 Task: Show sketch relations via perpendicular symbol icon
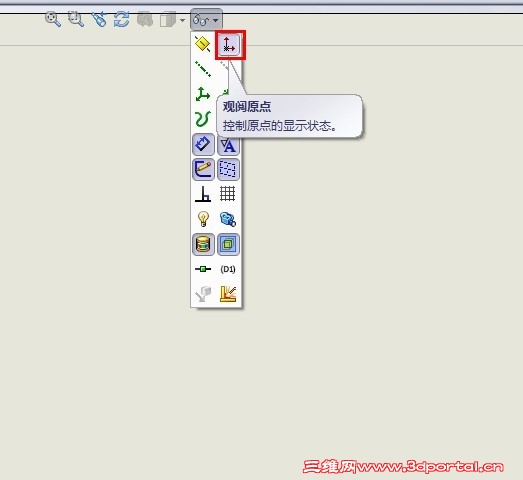(203, 194)
